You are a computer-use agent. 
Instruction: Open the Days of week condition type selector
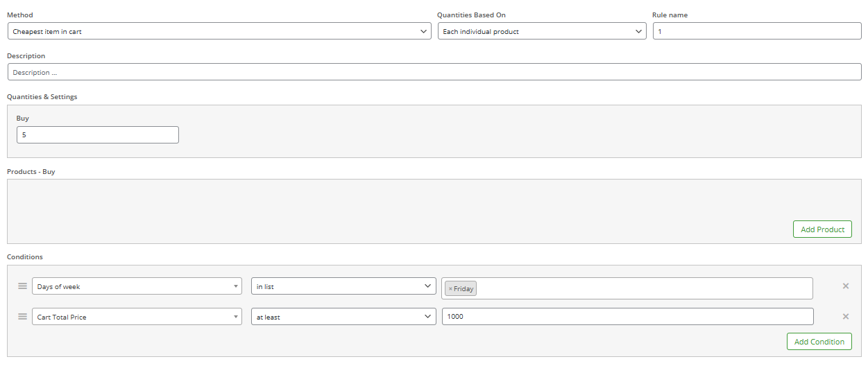point(137,286)
